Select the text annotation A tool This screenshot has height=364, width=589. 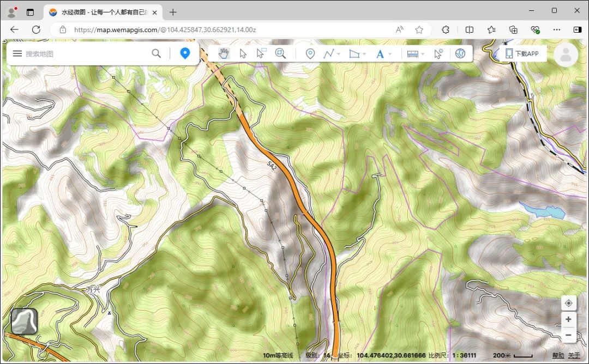pyautogui.click(x=380, y=54)
